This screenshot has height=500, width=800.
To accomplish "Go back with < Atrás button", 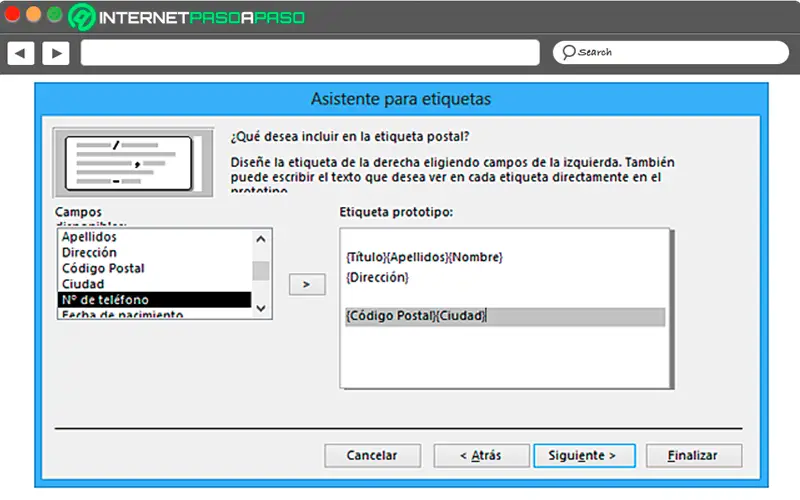I will pos(481,456).
